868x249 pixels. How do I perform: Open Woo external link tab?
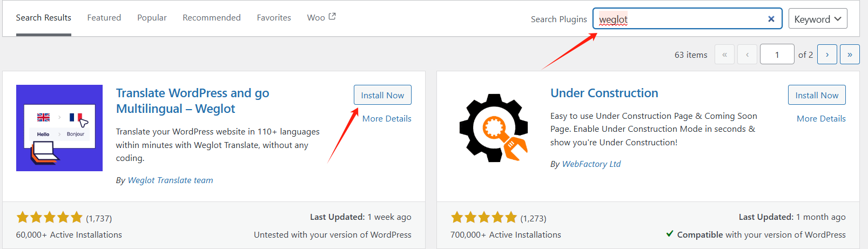point(321,18)
